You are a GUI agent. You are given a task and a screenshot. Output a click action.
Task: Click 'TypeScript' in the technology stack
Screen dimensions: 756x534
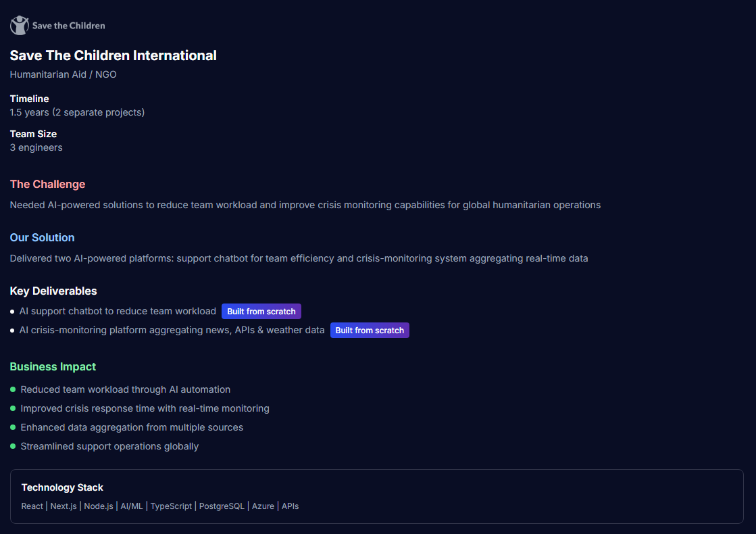coord(171,506)
